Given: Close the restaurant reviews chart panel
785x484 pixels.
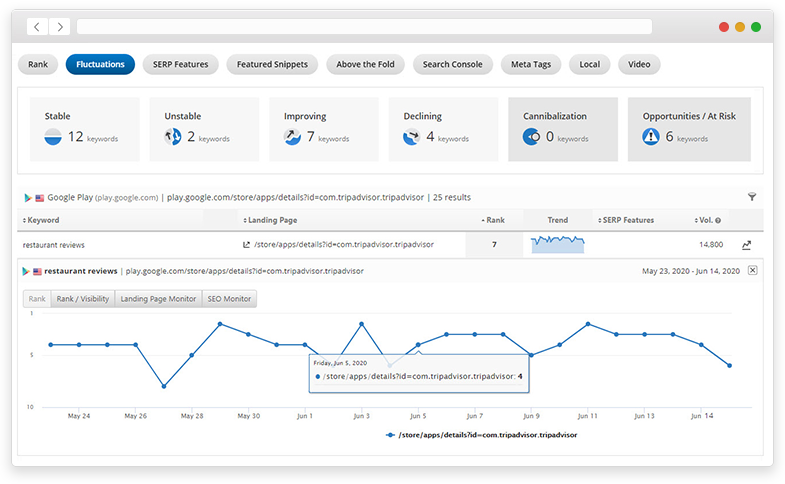Looking at the screenshot, I should click(753, 271).
